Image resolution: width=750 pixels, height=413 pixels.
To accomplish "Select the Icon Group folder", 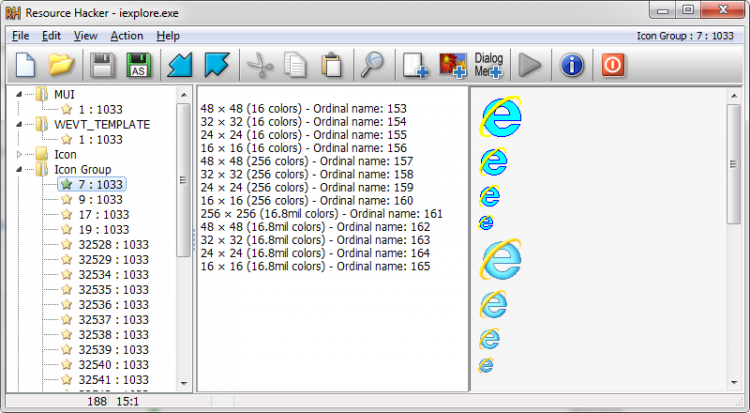I will [82, 169].
